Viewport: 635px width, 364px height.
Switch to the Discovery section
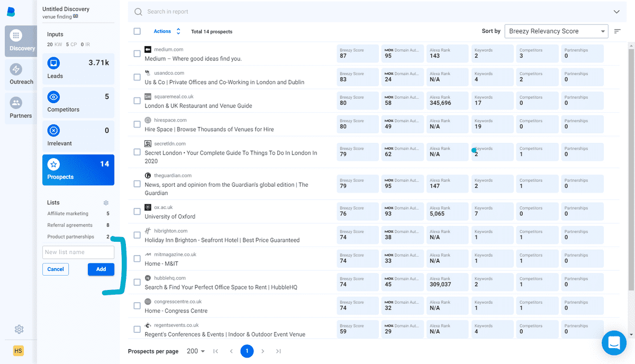[21, 40]
